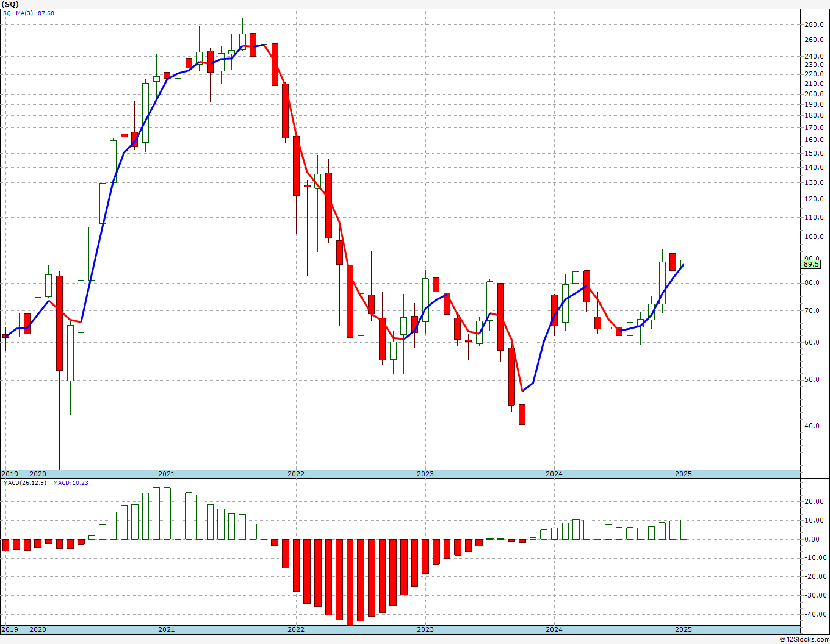
Task: Click the 100.0 price axis label
Action: pos(814,237)
